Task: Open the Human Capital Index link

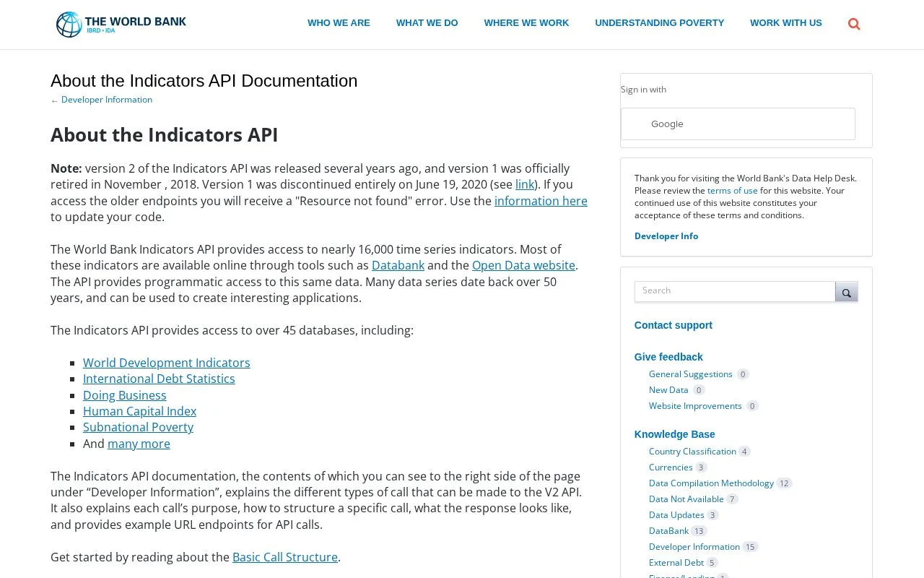Action: tap(139, 411)
